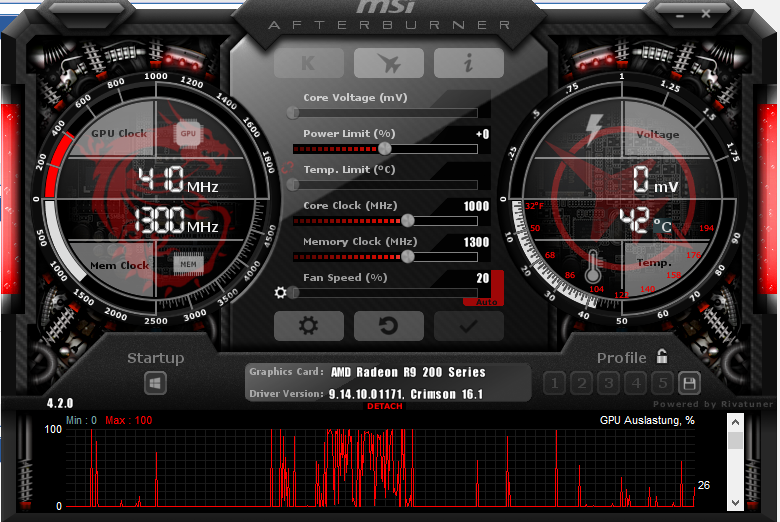Select profile slot 3
This screenshot has height=522, width=780.
(x=608, y=383)
